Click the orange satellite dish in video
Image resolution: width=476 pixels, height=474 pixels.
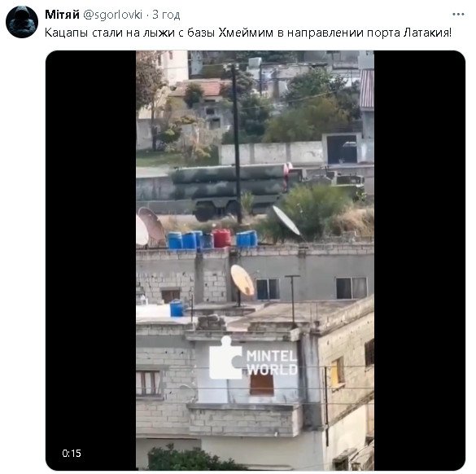tap(242, 280)
